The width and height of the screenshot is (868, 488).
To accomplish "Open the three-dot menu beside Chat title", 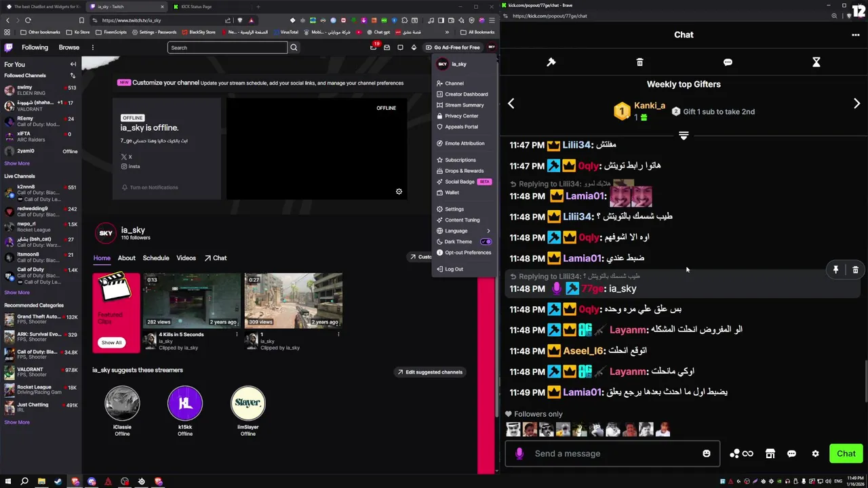I will tap(856, 35).
